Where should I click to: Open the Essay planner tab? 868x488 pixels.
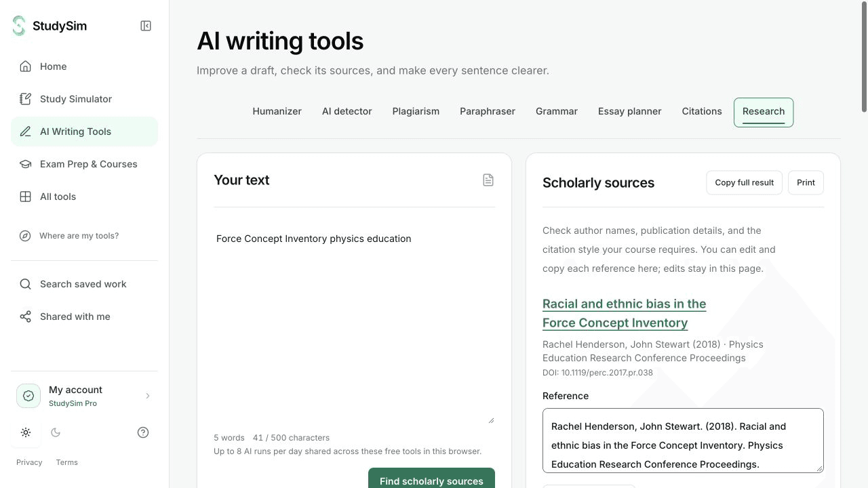[x=629, y=112]
